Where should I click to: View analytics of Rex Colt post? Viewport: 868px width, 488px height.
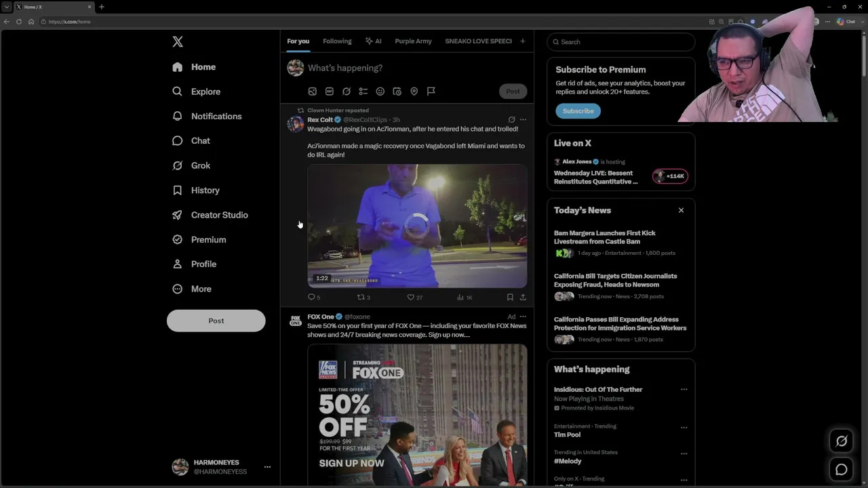click(464, 297)
